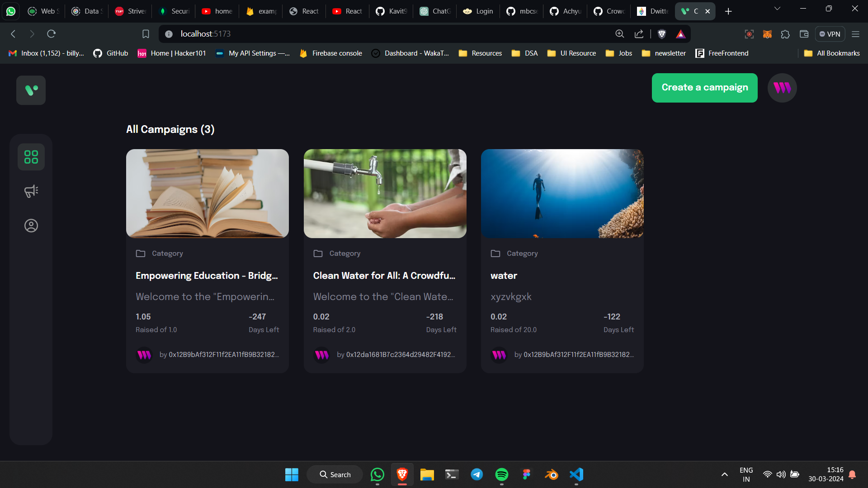Open the Empowering Education campaign thumbnail

click(x=208, y=193)
